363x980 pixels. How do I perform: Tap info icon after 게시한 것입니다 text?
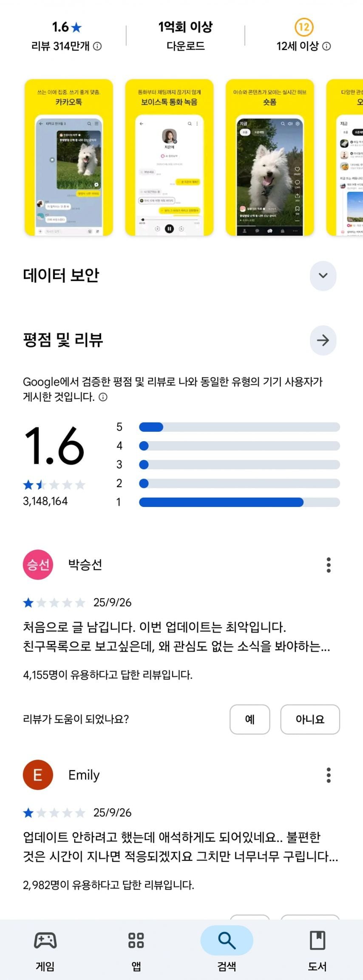click(x=103, y=397)
